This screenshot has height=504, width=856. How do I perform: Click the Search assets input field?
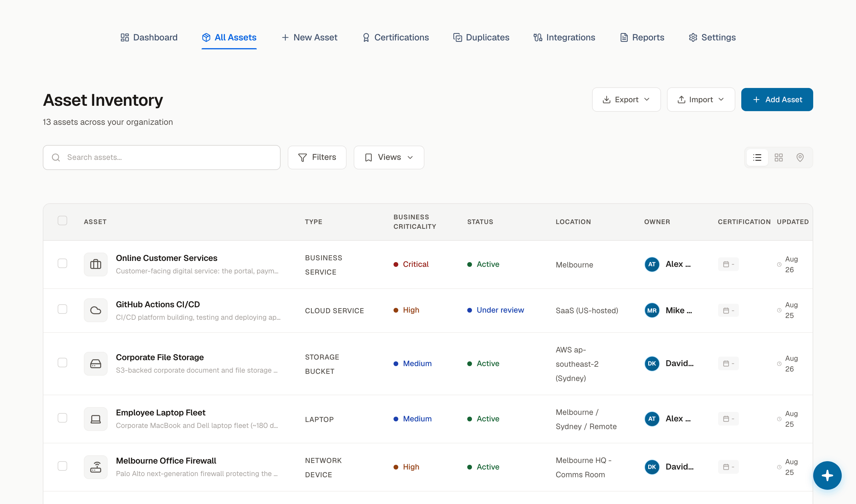coord(162,157)
